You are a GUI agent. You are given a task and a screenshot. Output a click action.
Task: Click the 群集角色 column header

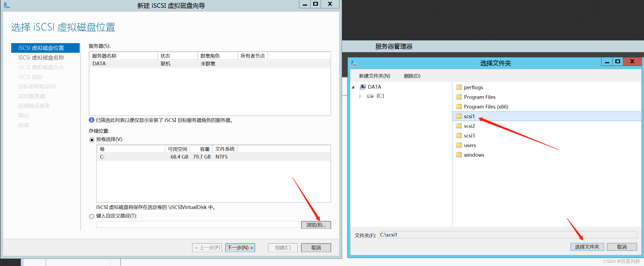tap(218, 56)
